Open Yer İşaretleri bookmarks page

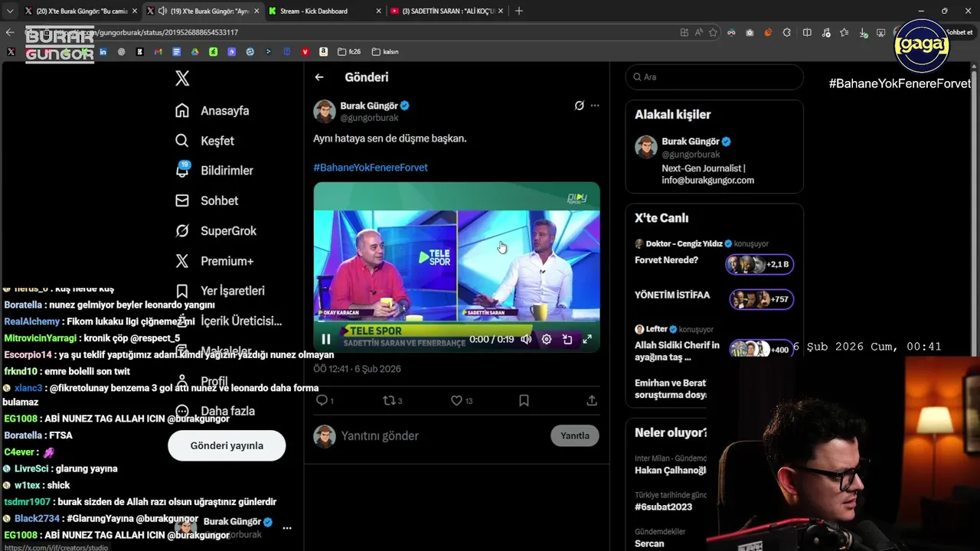pos(220,291)
